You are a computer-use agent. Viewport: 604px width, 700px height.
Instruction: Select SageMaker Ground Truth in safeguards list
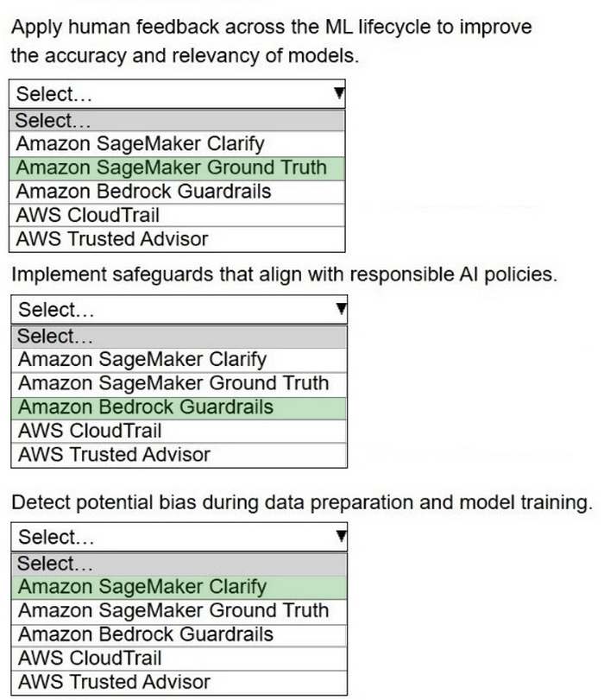(x=173, y=382)
